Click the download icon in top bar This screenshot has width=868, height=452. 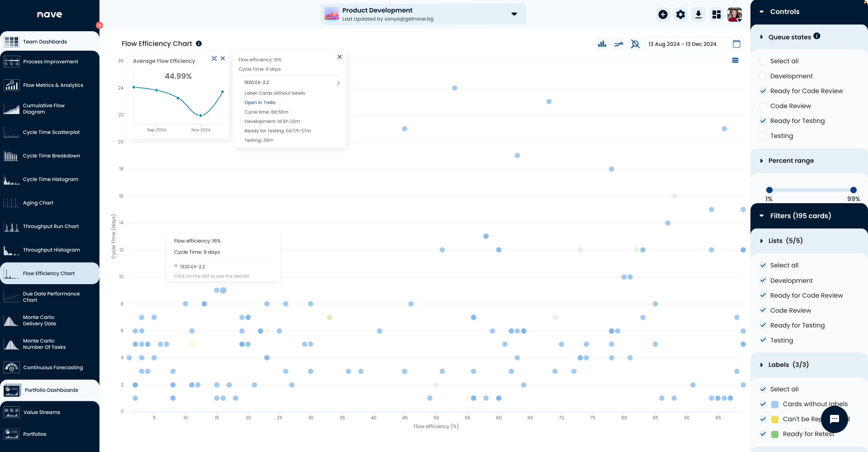698,14
